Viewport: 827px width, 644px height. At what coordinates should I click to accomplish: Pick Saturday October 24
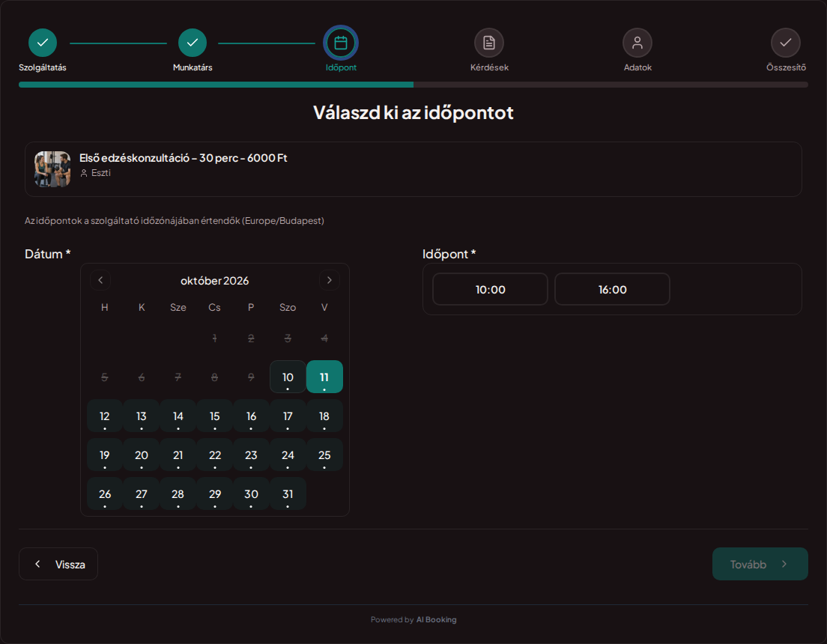tap(288, 455)
